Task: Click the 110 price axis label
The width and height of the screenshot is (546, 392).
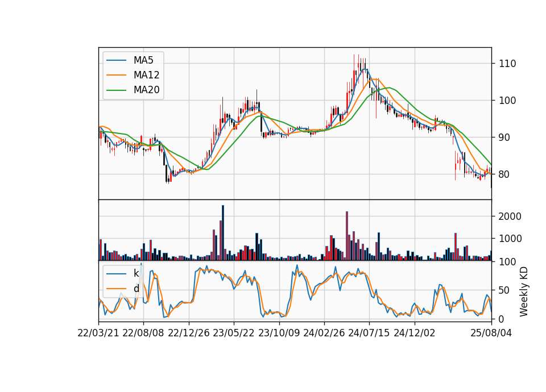Action: 507,64
